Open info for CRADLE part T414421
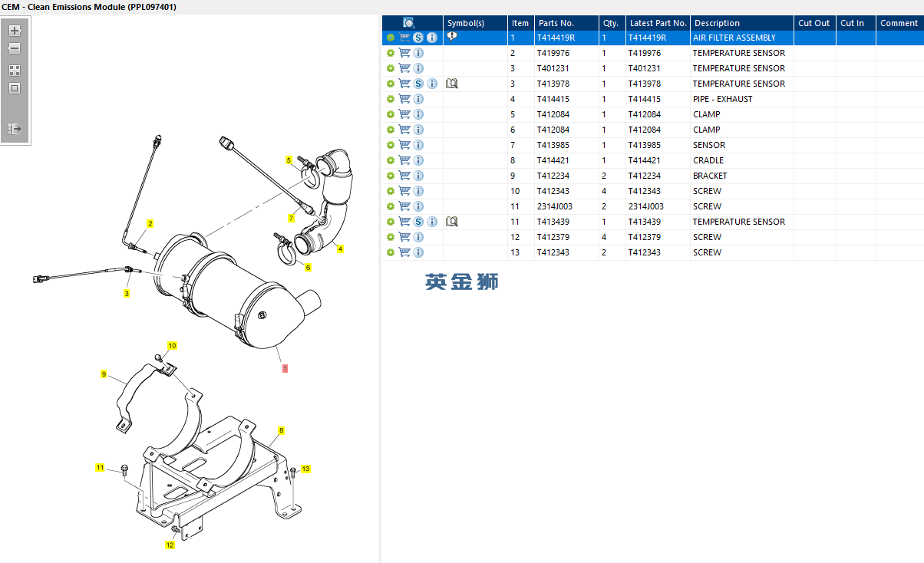The image size is (924, 563). point(418,160)
